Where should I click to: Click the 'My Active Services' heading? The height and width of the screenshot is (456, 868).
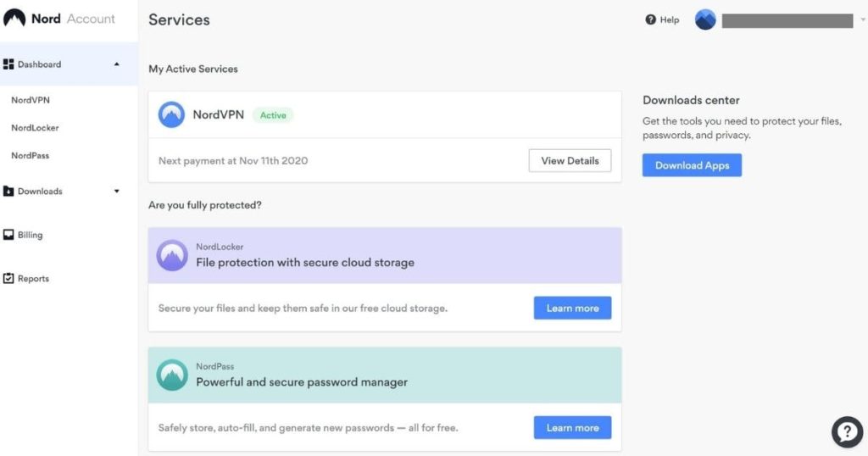coord(193,69)
